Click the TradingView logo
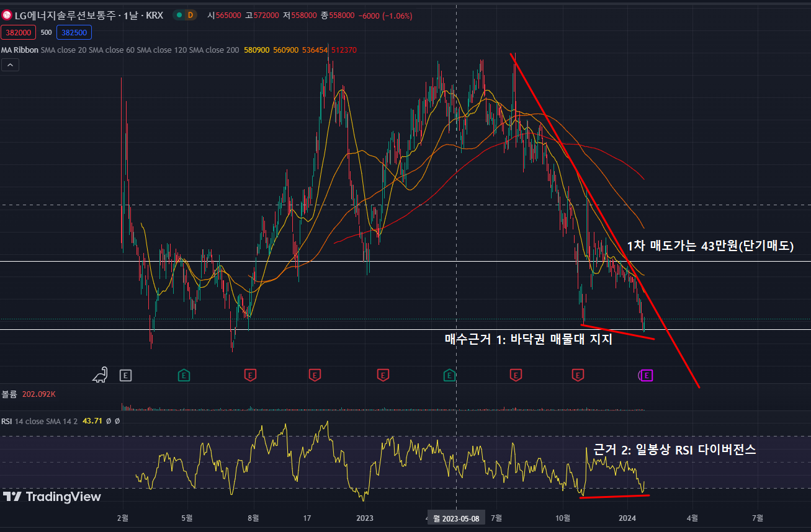The height and width of the screenshot is (532, 811). [52, 497]
